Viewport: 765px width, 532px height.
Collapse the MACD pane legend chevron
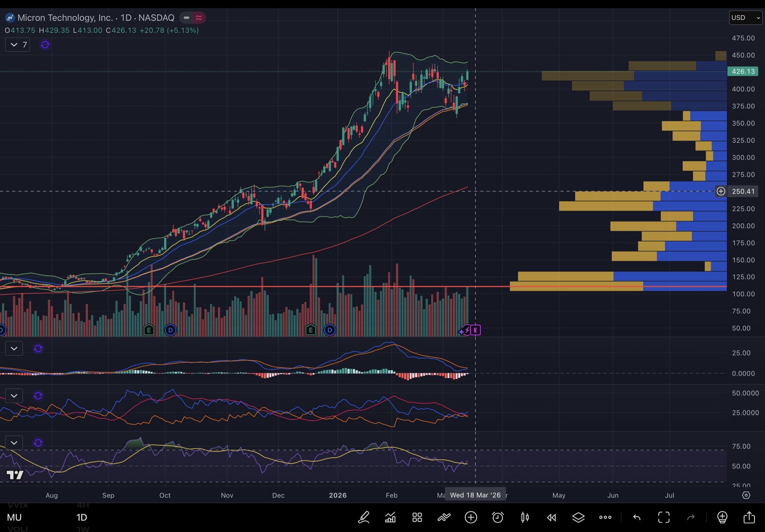click(x=14, y=349)
